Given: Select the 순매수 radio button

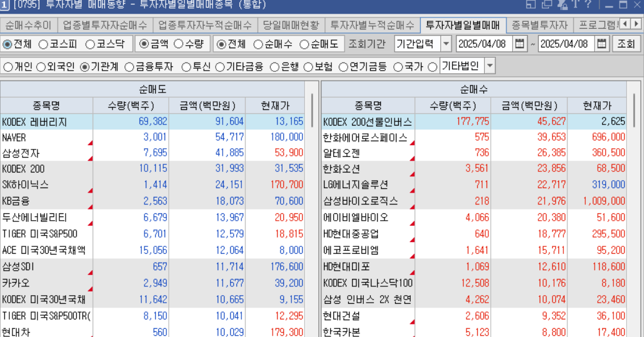Looking at the screenshot, I should click(x=258, y=44).
